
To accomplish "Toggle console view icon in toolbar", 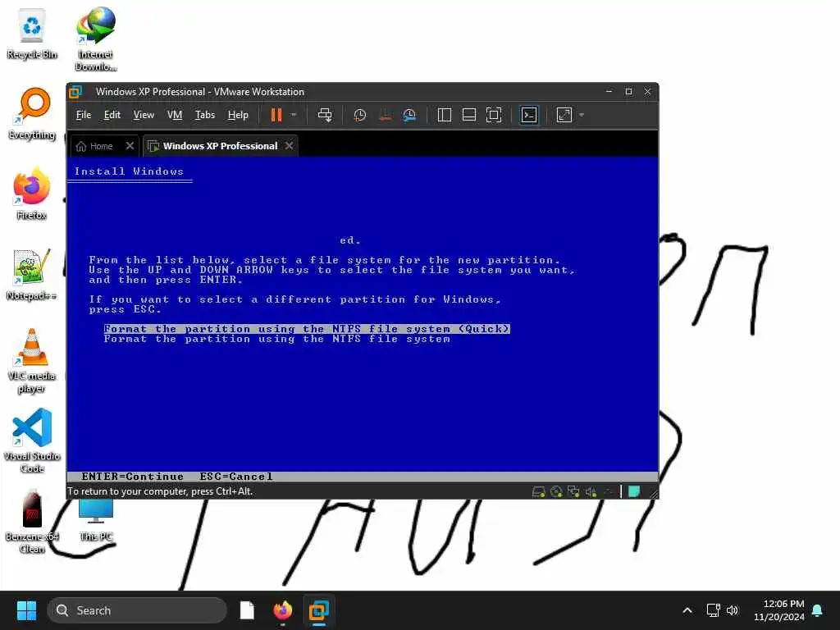I will (x=529, y=115).
